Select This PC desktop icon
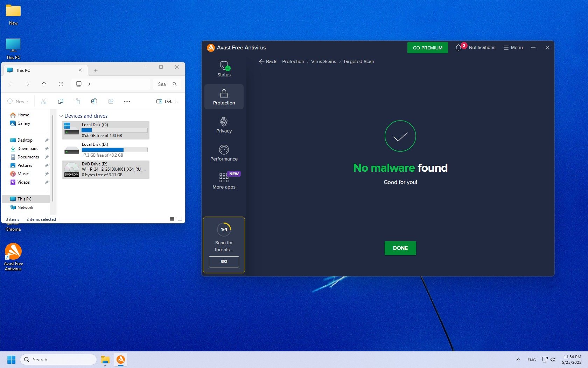This screenshot has height=368, width=588. pyautogui.click(x=13, y=49)
